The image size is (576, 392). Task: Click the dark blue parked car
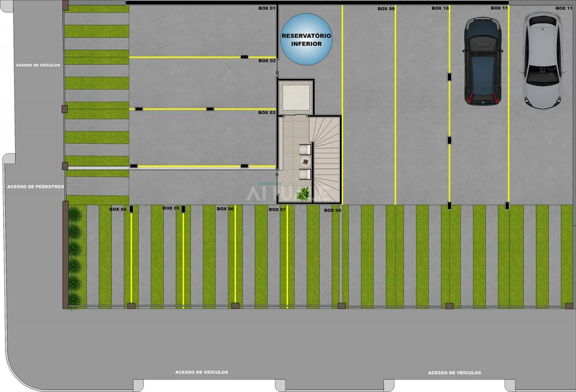click(x=483, y=61)
